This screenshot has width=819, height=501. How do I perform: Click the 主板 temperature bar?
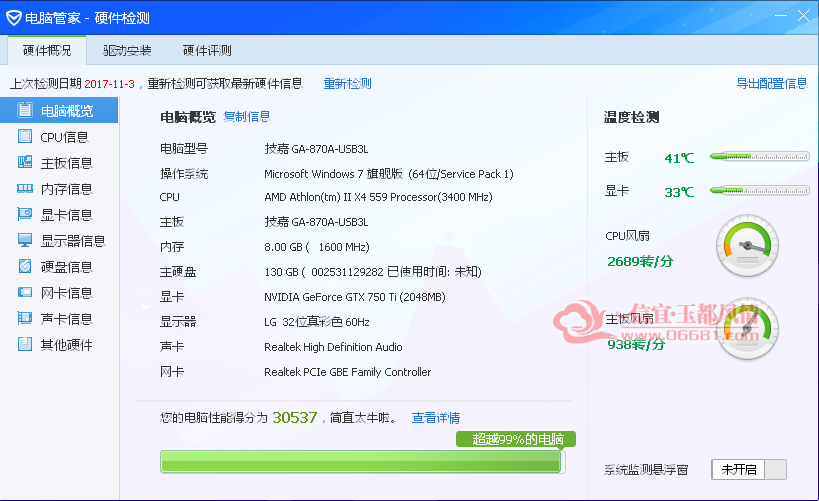[x=759, y=156]
